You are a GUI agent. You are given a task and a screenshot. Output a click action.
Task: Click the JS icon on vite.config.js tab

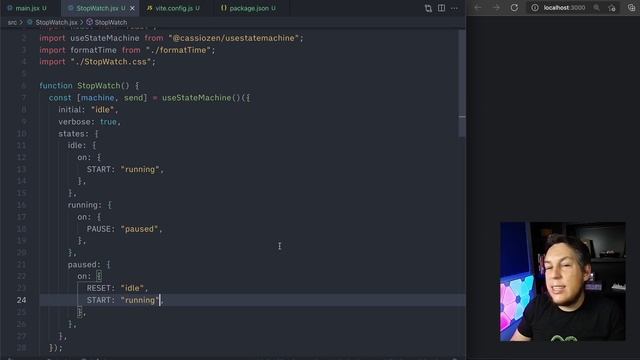pyautogui.click(x=149, y=8)
